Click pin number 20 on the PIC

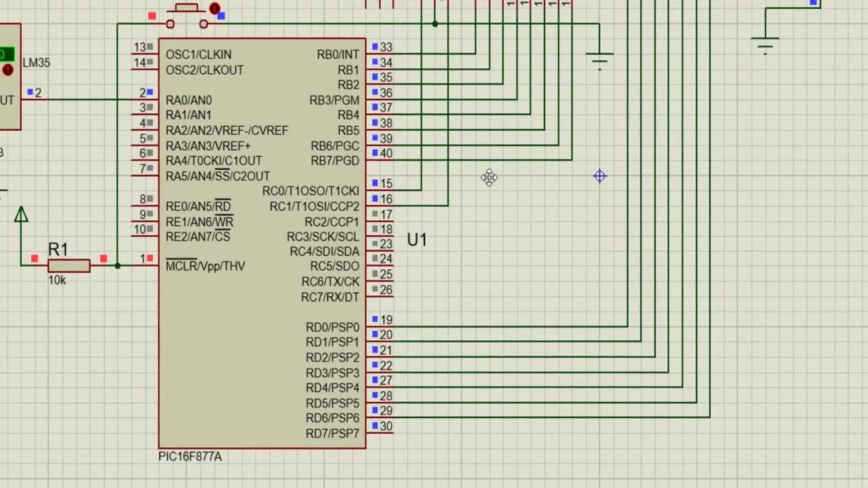click(386, 335)
